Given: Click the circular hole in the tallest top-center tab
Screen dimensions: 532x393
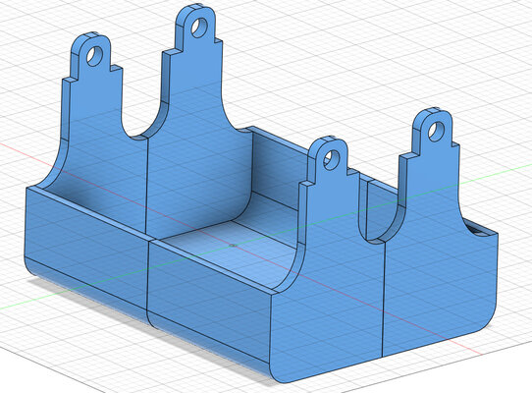Looking at the screenshot, I should (x=199, y=28).
